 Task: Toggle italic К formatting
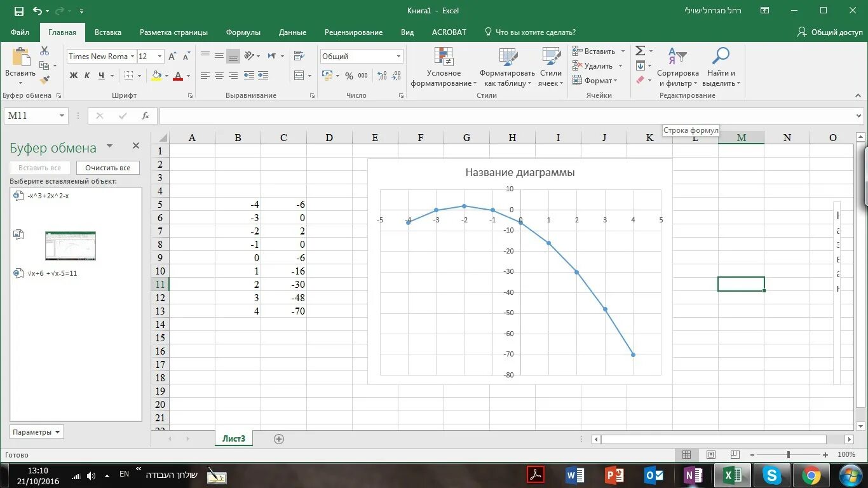click(x=88, y=76)
